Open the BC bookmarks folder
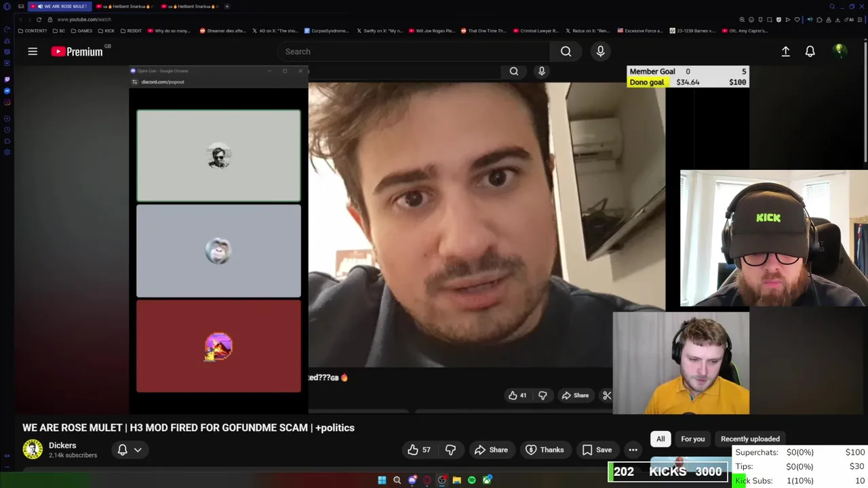868x488 pixels. click(x=59, y=30)
